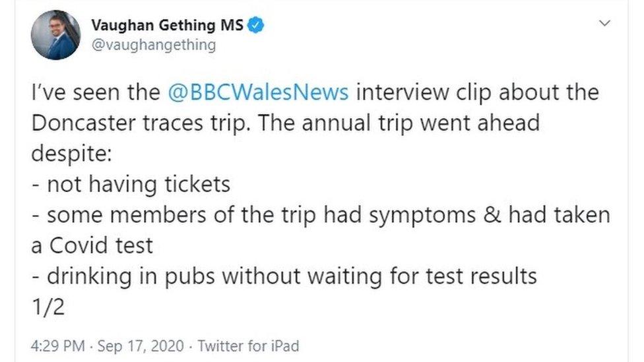Click the 'not having tickets' line

(131, 183)
